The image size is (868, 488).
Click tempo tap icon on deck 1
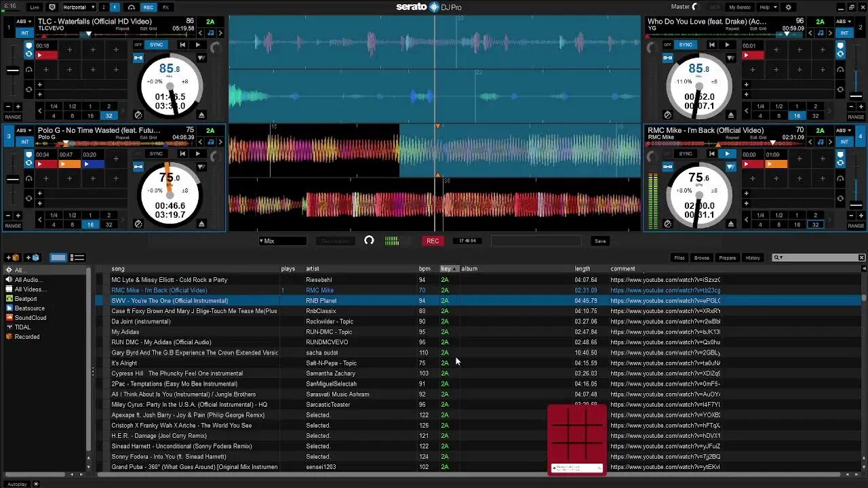(x=138, y=115)
